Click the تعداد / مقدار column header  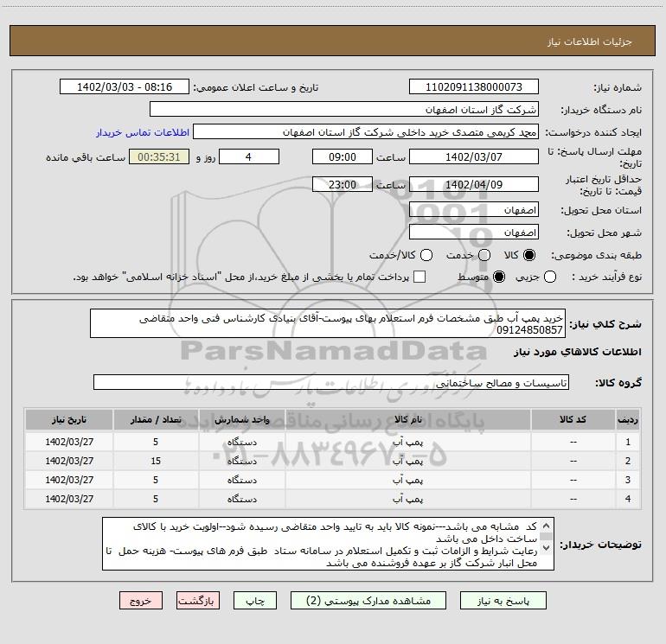click(156, 420)
